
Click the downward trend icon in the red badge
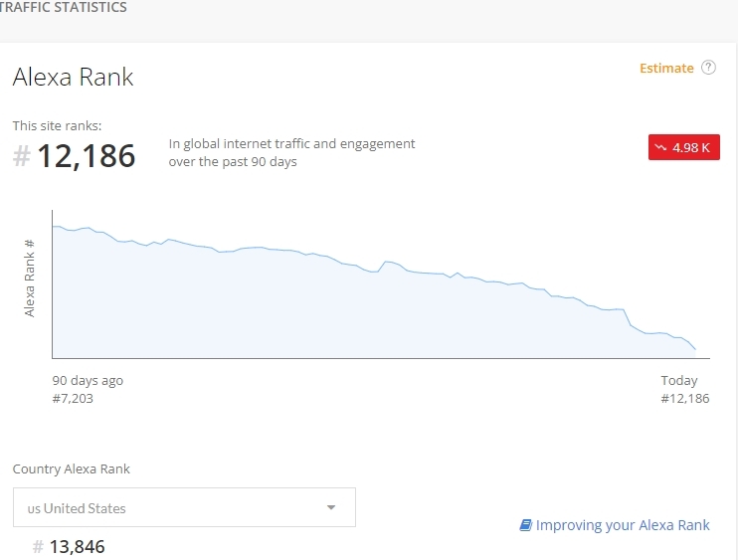click(660, 147)
